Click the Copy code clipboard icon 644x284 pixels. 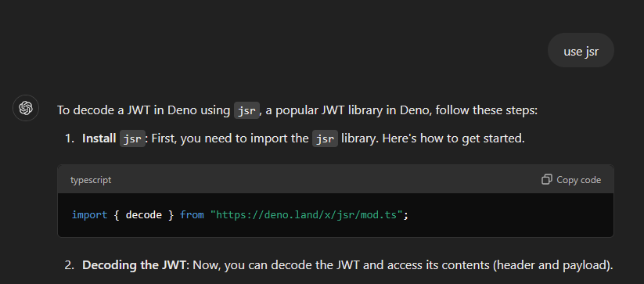pyautogui.click(x=547, y=180)
